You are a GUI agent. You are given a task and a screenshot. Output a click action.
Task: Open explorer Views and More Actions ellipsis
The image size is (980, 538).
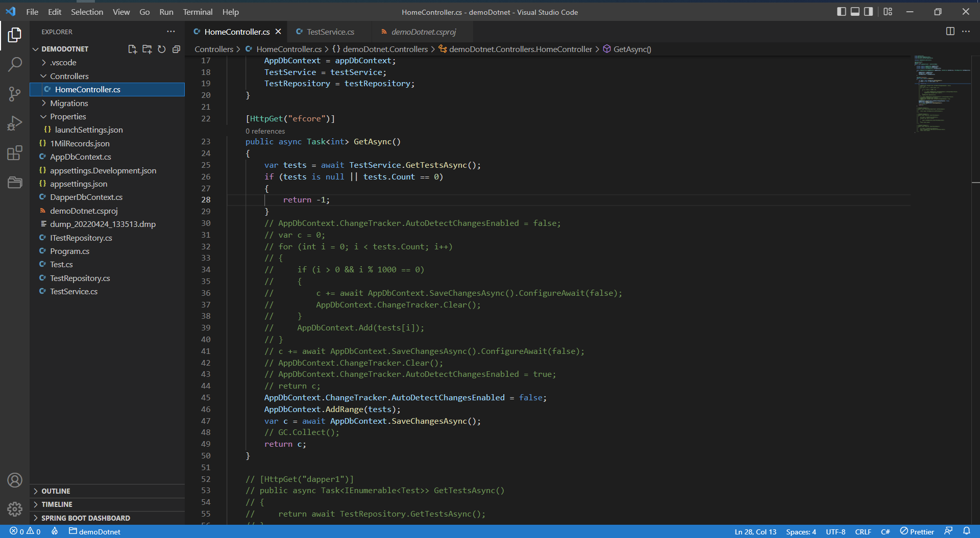pos(170,32)
